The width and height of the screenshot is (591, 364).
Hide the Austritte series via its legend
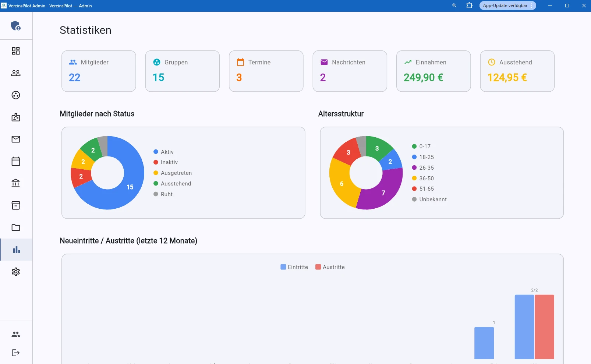pyautogui.click(x=330, y=267)
